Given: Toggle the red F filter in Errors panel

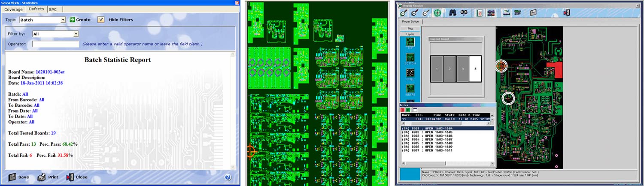Looking at the screenshot, I should click(x=403, y=110).
